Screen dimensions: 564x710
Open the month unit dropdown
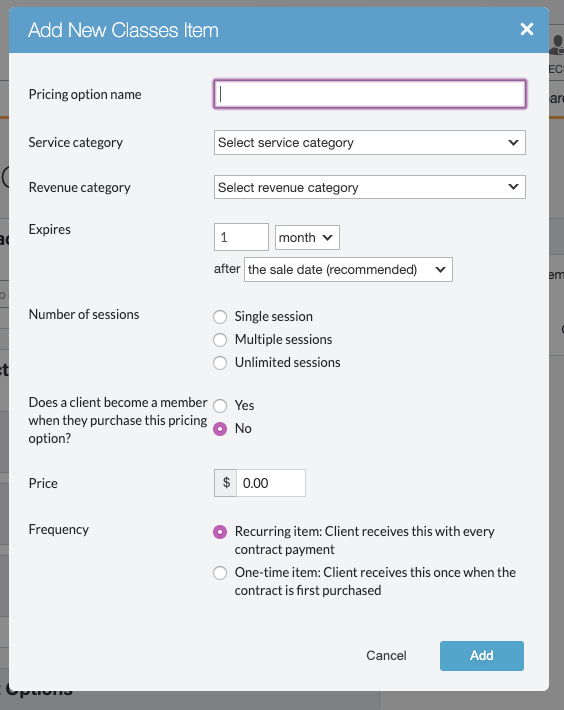307,237
